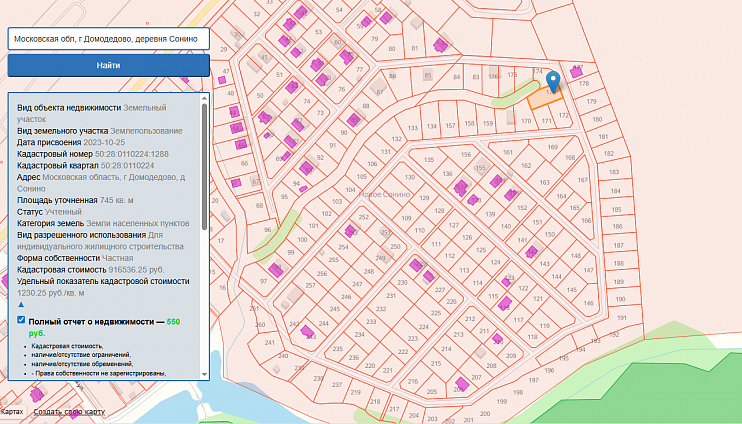The width and height of the screenshot is (742, 424).
Task: Select parcel 237 on the map
Action: click(x=336, y=385)
